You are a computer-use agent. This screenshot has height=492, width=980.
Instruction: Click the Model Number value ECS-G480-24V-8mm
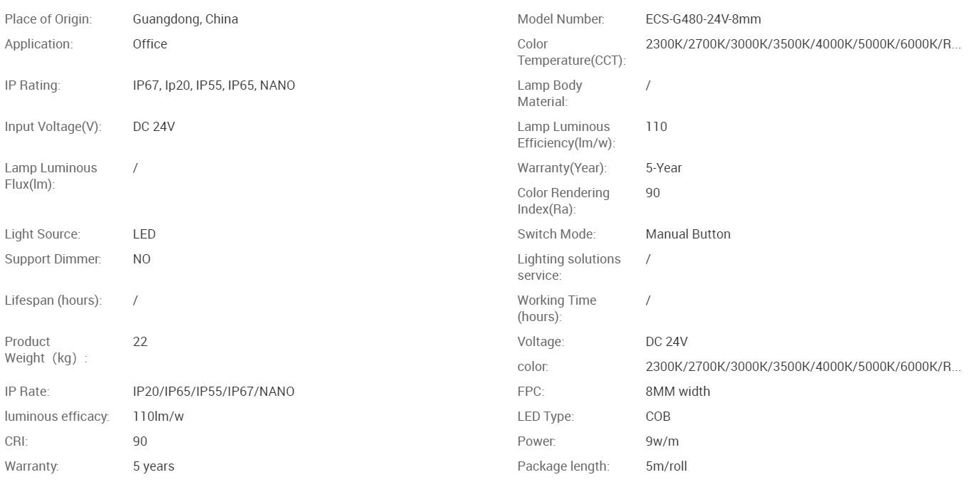point(703,19)
